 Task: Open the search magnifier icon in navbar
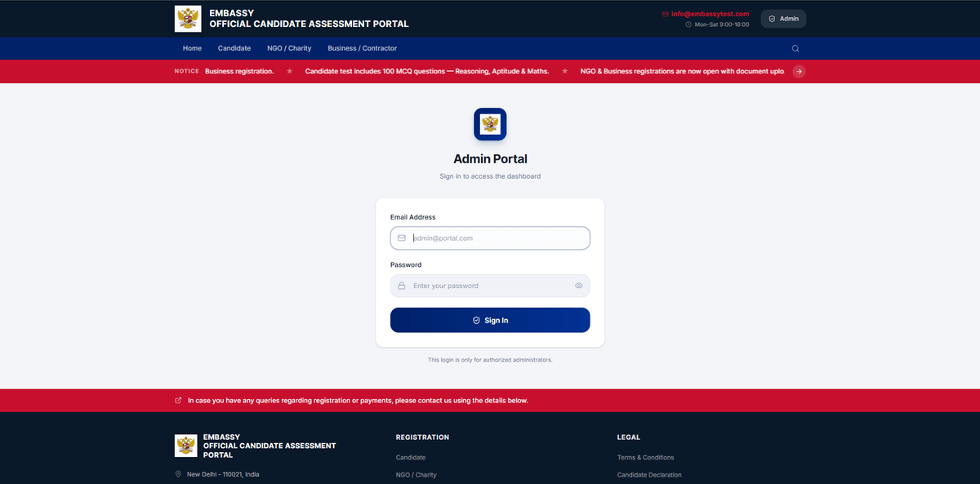(795, 48)
